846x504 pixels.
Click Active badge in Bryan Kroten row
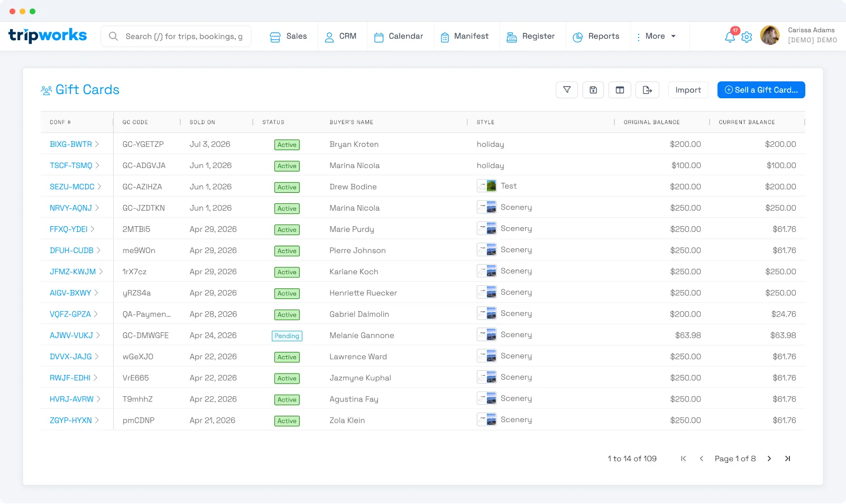click(287, 145)
